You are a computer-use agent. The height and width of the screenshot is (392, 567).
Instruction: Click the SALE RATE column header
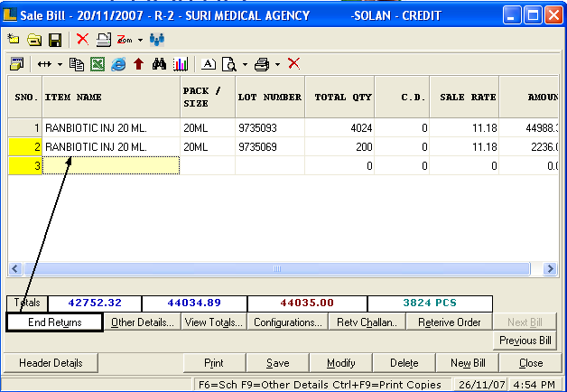click(x=464, y=97)
